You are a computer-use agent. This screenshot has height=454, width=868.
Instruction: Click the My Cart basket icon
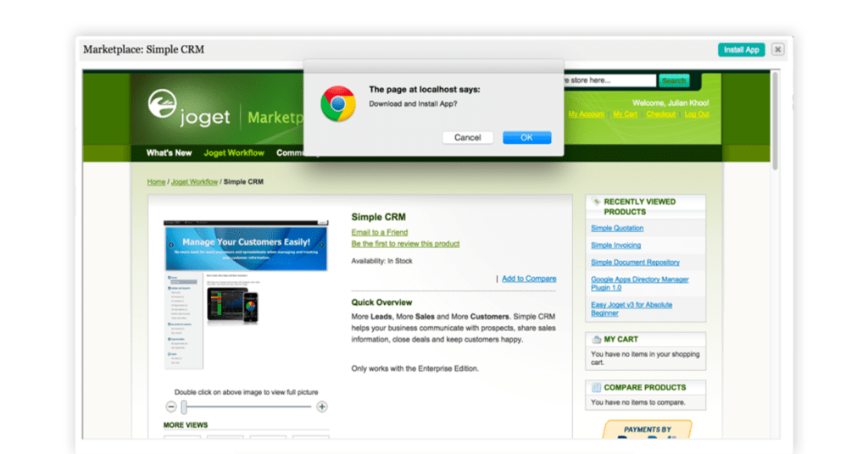(597, 340)
